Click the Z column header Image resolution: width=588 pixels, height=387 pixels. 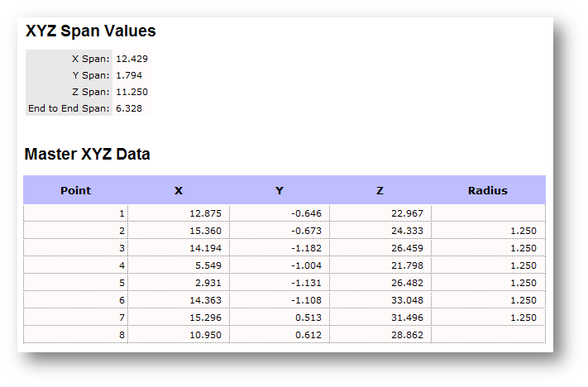point(380,190)
